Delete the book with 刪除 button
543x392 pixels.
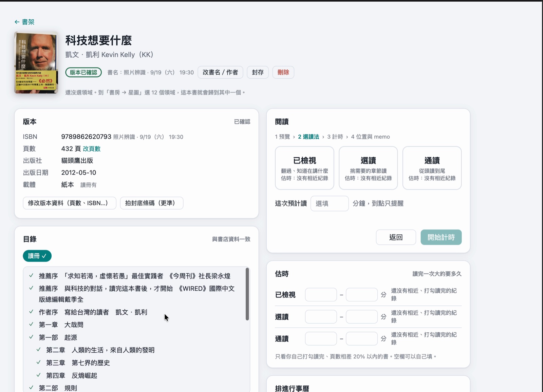click(283, 72)
